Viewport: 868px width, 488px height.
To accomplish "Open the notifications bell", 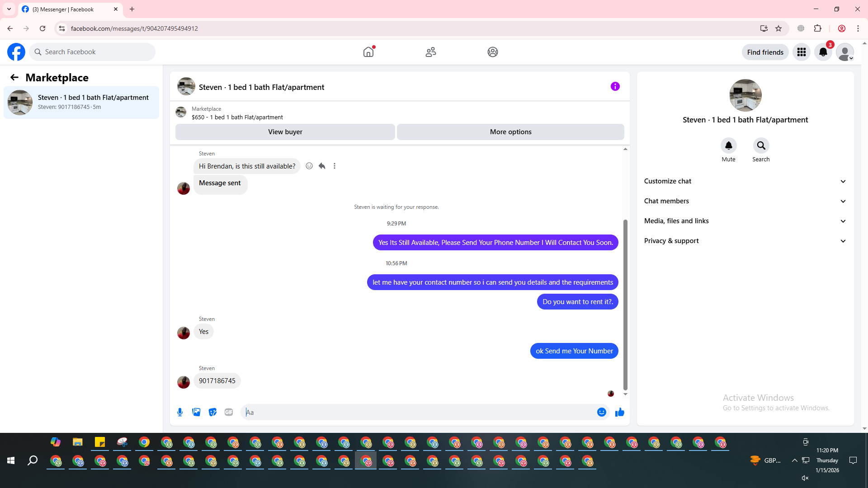I will tap(823, 52).
